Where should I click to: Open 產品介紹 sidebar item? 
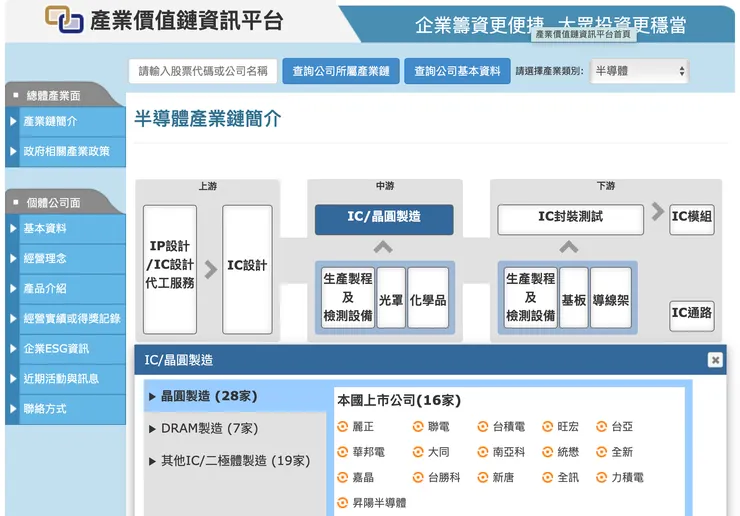(x=72, y=289)
